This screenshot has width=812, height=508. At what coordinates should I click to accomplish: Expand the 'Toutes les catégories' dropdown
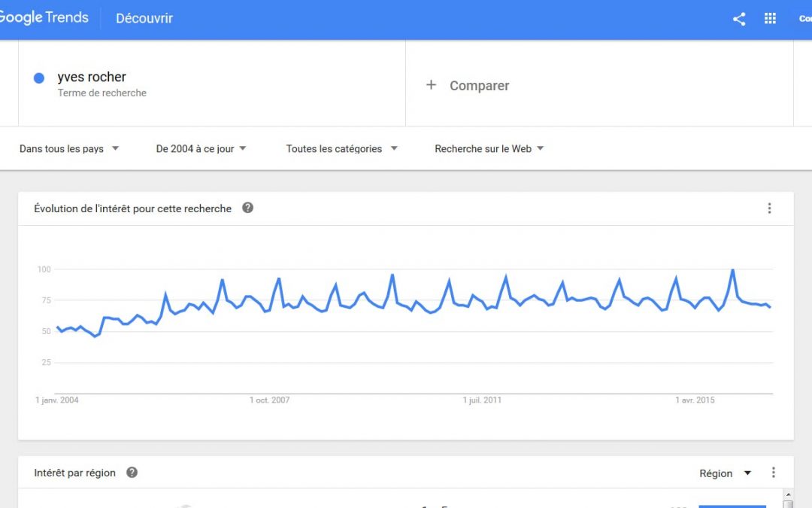(342, 149)
